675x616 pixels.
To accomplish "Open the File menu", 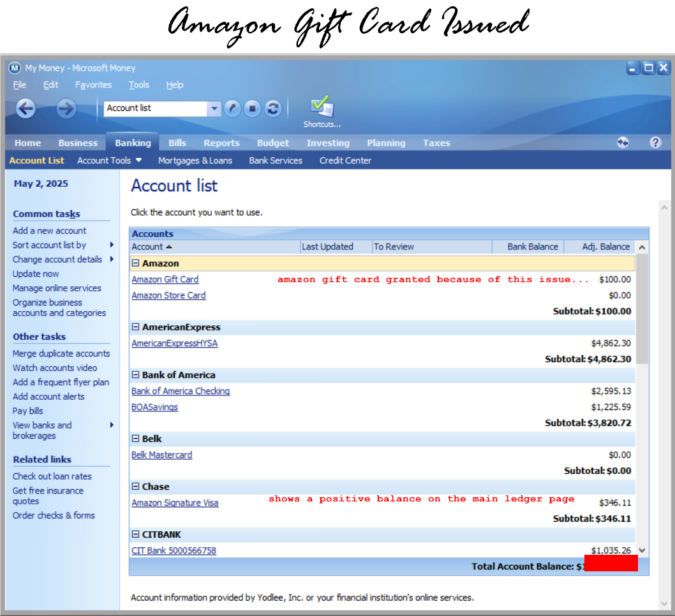I will pos(19,85).
